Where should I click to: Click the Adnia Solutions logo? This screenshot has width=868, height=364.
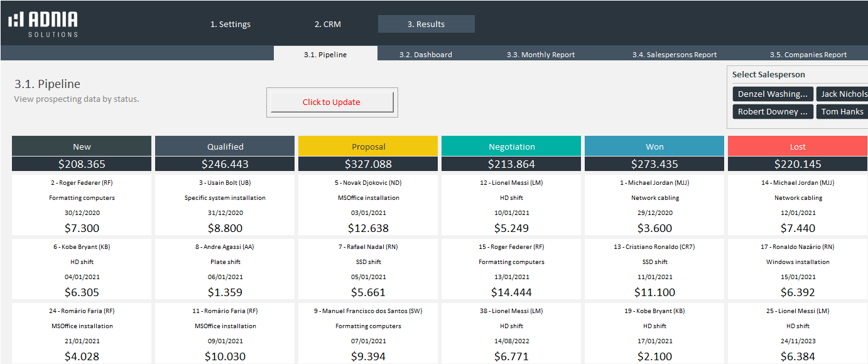[43, 24]
